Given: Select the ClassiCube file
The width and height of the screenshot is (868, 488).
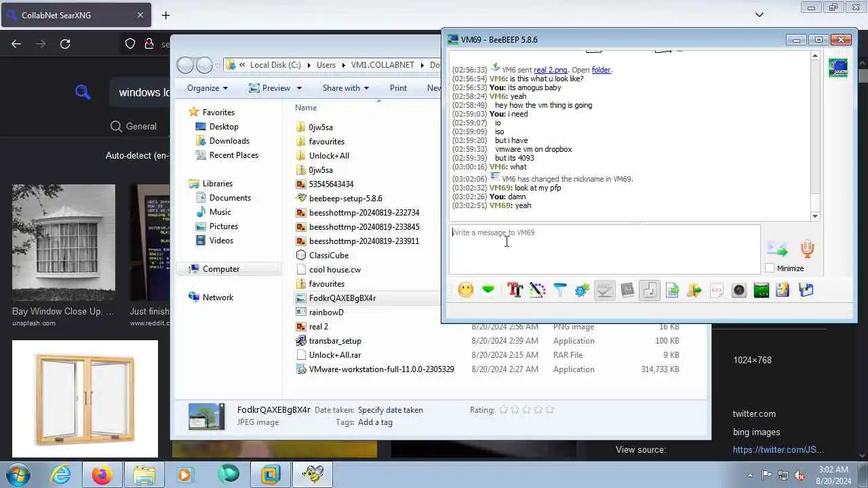Looking at the screenshot, I should [x=329, y=256].
